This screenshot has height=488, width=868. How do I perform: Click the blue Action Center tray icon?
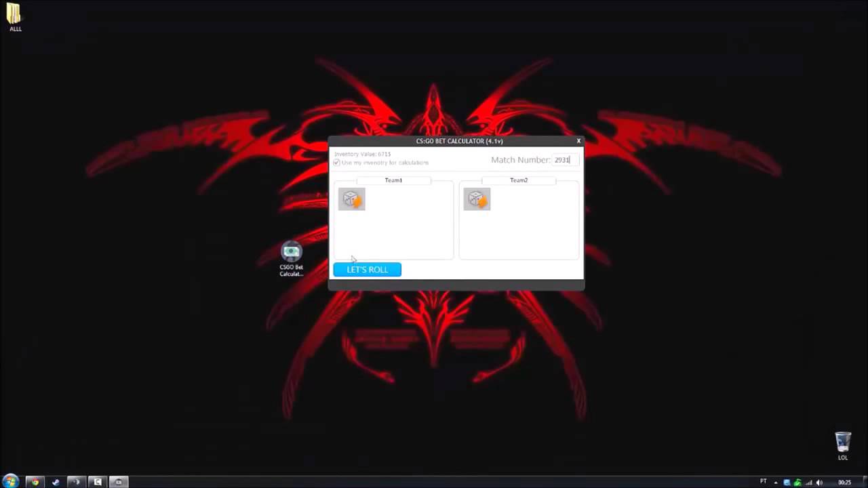coord(787,483)
